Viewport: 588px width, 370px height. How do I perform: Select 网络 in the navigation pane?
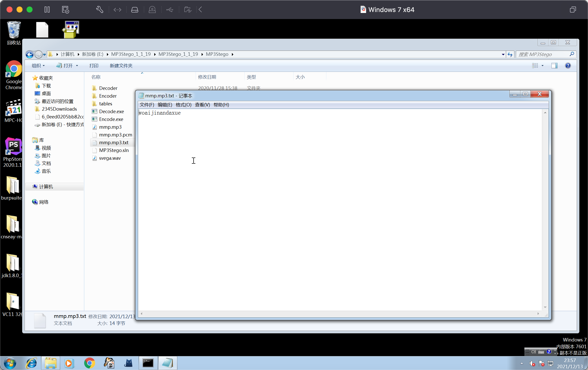40,202
